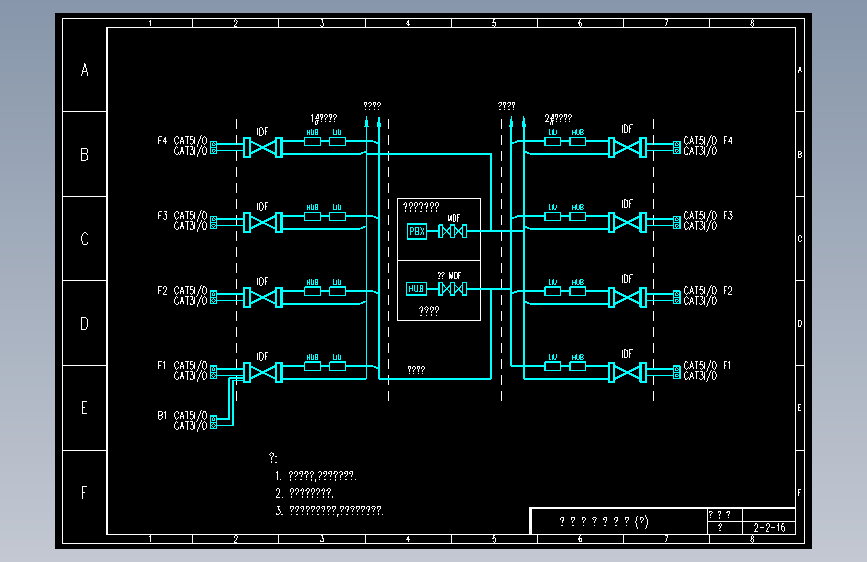Click row label E in the left margin

tap(84, 408)
